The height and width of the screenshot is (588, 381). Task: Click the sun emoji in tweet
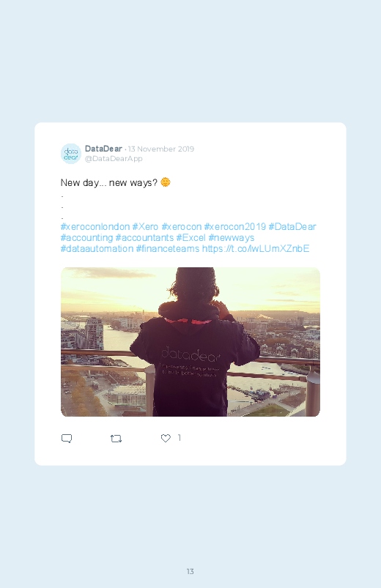[x=166, y=182]
